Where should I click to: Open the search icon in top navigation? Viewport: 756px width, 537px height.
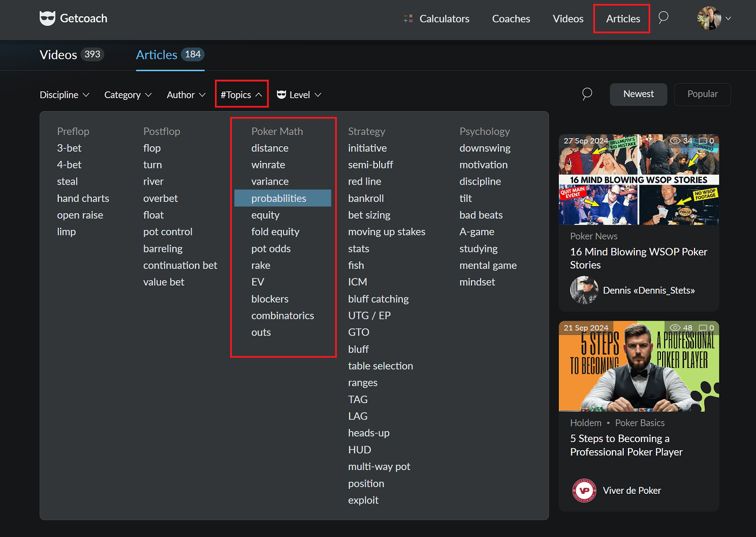pyautogui.click(x=663, y=18)
